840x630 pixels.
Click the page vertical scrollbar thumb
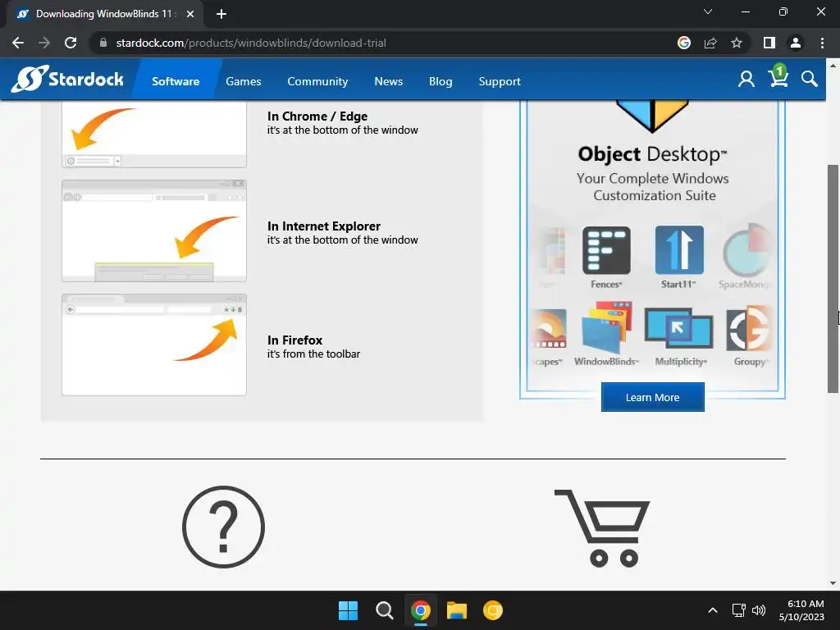[x=833, y=279]
